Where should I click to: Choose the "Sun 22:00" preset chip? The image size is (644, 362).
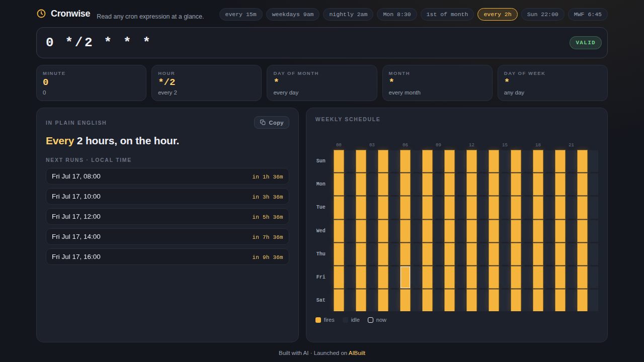[543, 14]
